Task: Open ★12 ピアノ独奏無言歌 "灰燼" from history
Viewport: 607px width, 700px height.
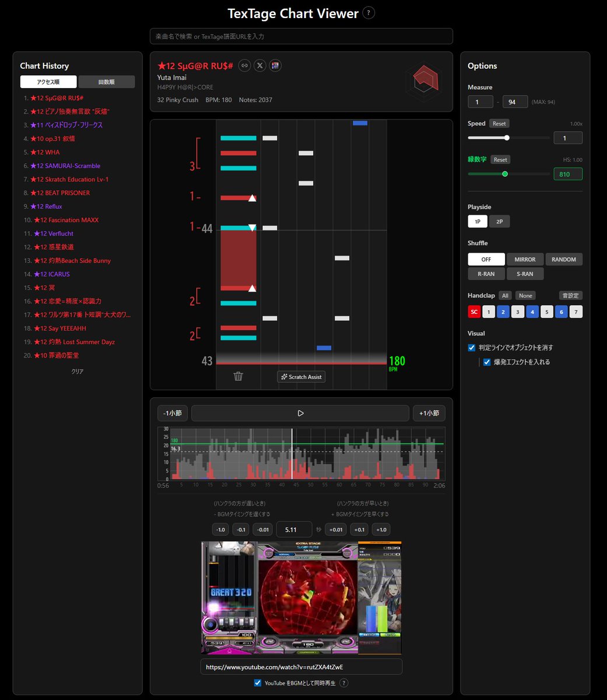Action: (x=71, y=111)
